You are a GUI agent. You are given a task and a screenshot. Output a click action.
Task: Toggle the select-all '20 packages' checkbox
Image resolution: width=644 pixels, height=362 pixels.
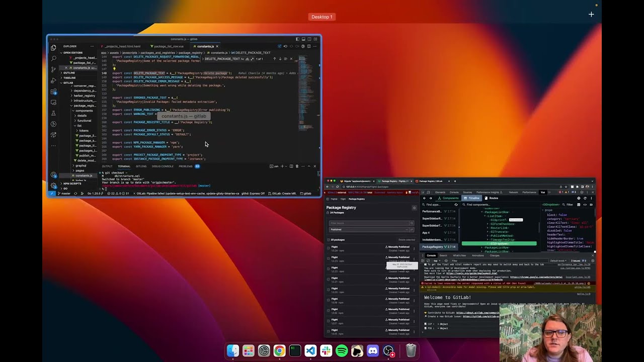[x=329, y=240]
